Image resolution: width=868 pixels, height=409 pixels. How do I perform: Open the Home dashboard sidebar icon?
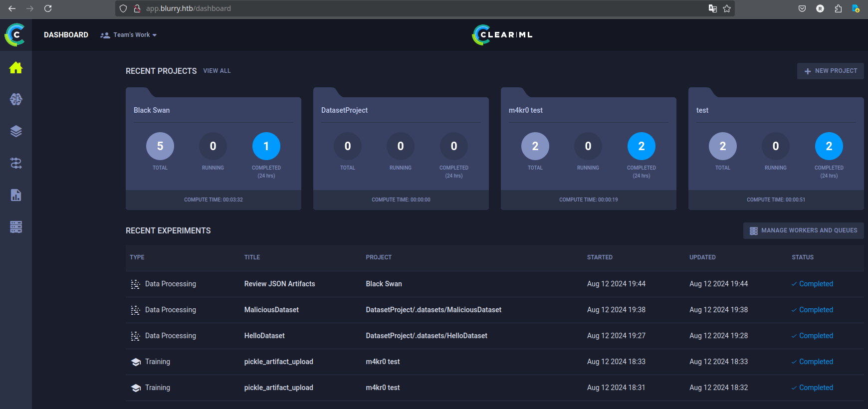(16, 68)
